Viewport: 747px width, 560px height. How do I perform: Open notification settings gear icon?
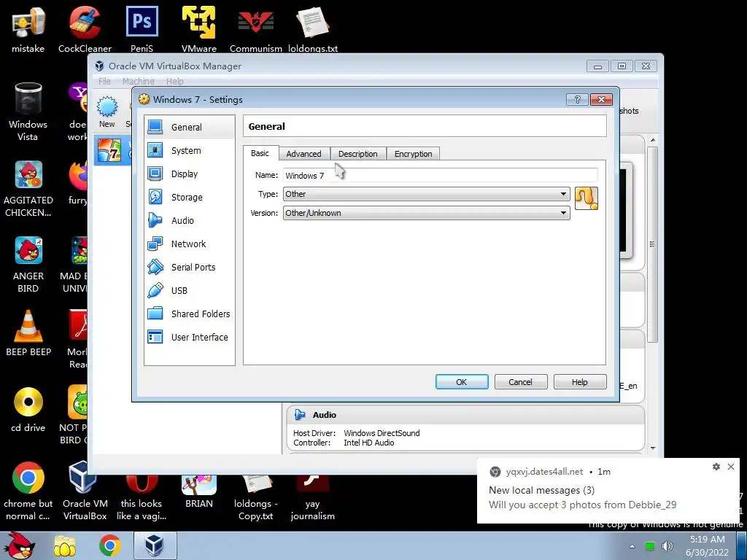coord(716,467)
